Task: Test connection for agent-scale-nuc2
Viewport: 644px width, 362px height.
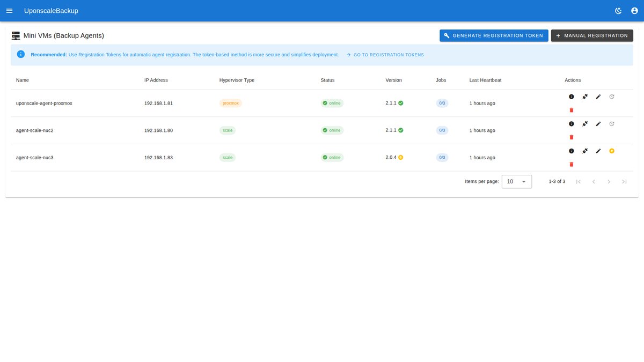Action: (585, 124)
